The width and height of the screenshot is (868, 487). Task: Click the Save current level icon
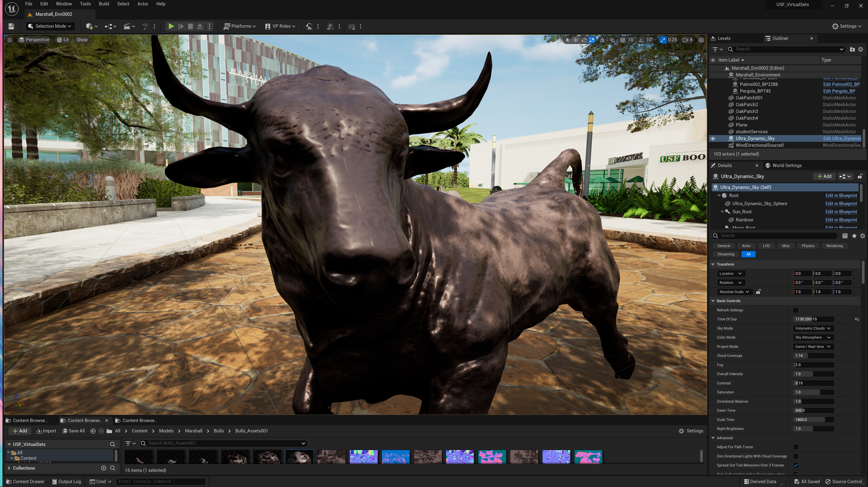pos(11,26)
